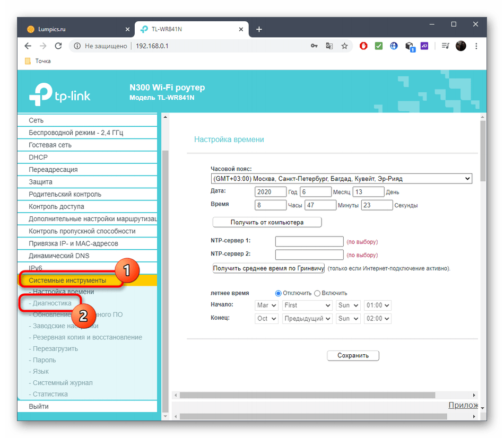
Task: Close the TL-WR841N tab
Action: 241,29
